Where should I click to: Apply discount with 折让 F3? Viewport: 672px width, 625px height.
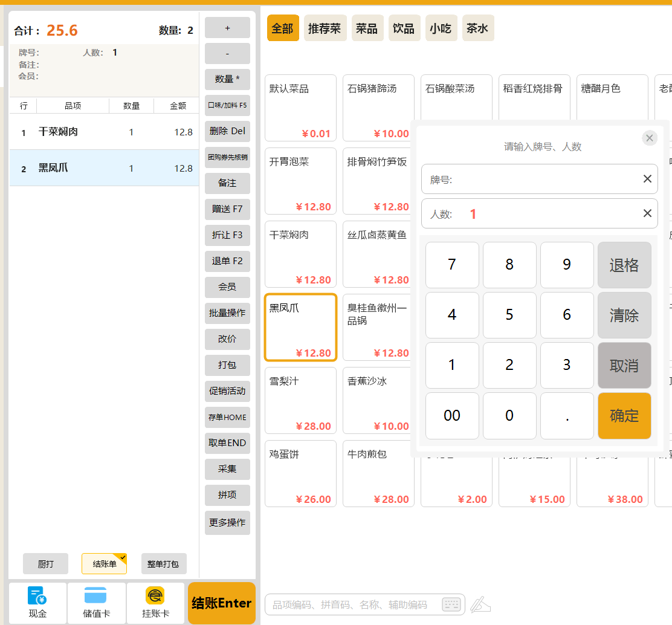[227, 235]
